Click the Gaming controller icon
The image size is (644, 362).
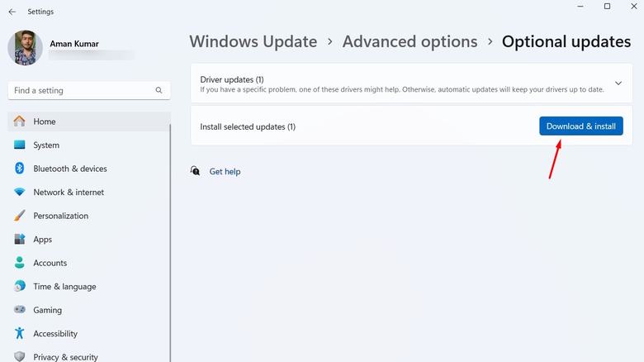click(x=20, y=310)
